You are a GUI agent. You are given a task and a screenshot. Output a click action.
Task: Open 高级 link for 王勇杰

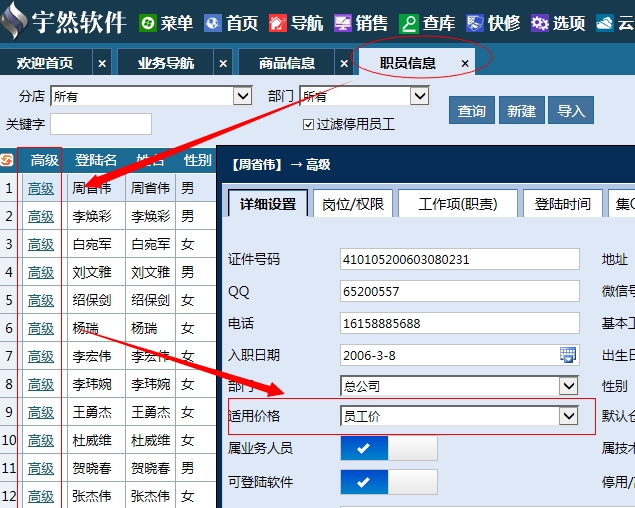pyautogui.click(x=41, y=412)
